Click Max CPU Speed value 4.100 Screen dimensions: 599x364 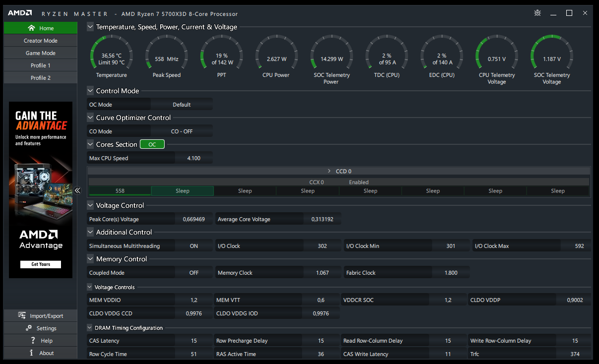point(194,158)
